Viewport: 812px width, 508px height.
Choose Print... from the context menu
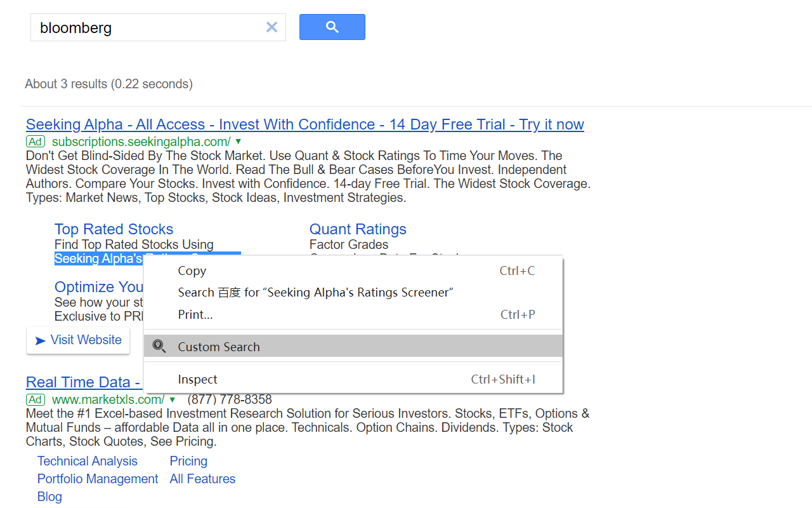click(353, 314)
